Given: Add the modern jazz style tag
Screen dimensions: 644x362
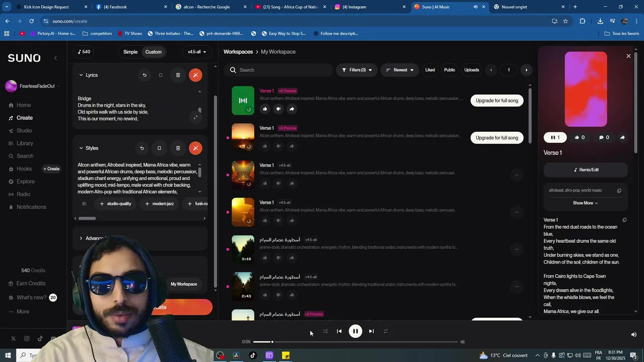Looking at the screenshot, I should coord(159,204).
